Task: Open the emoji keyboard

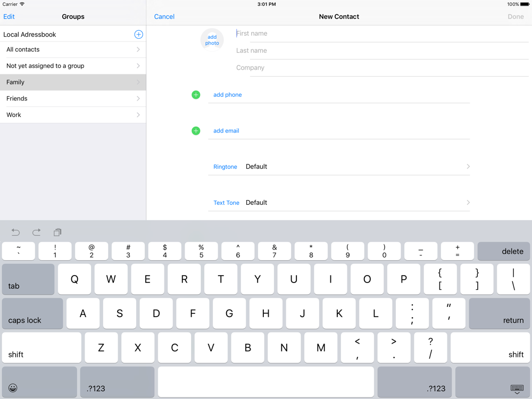Action: 39,381
